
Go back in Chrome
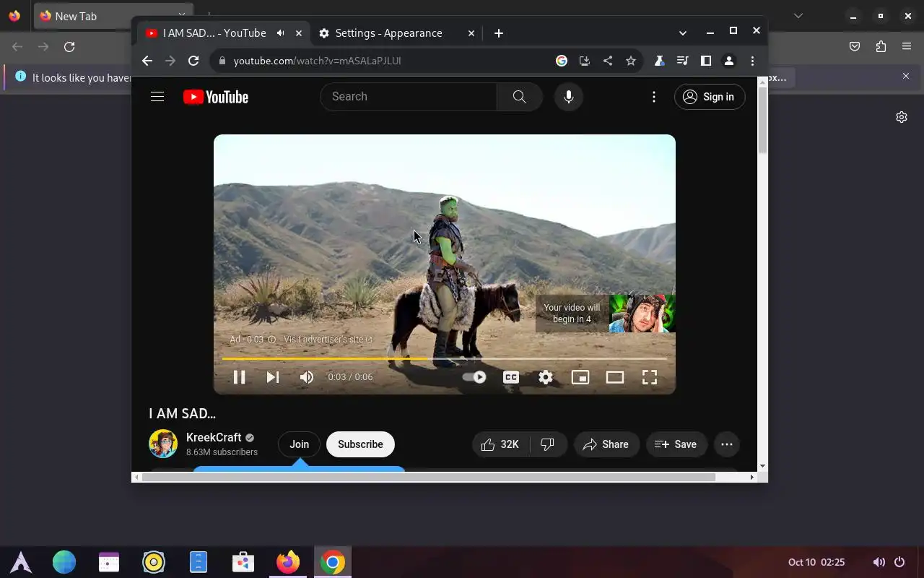click(x=147, y=61)
